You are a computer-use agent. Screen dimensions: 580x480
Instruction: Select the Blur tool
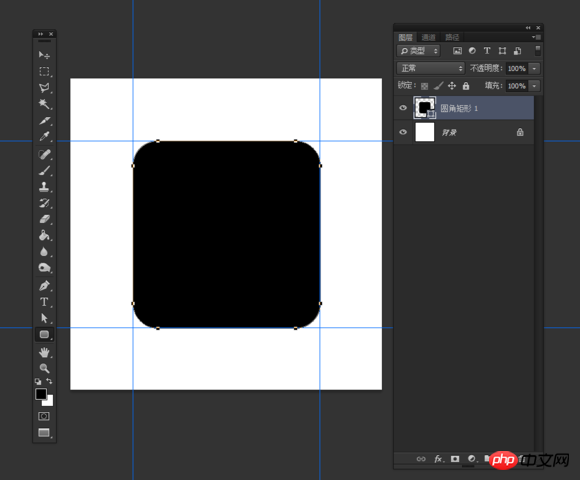(x=44, y=252)
